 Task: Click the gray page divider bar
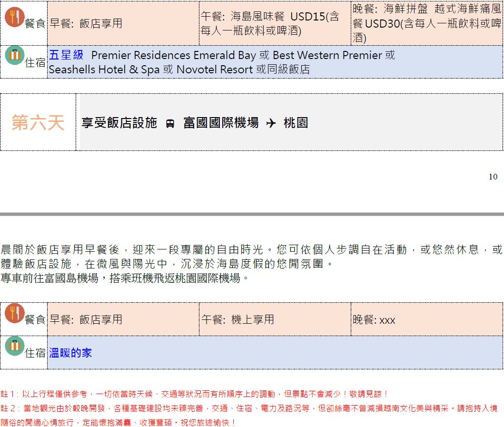pos(252,214)
